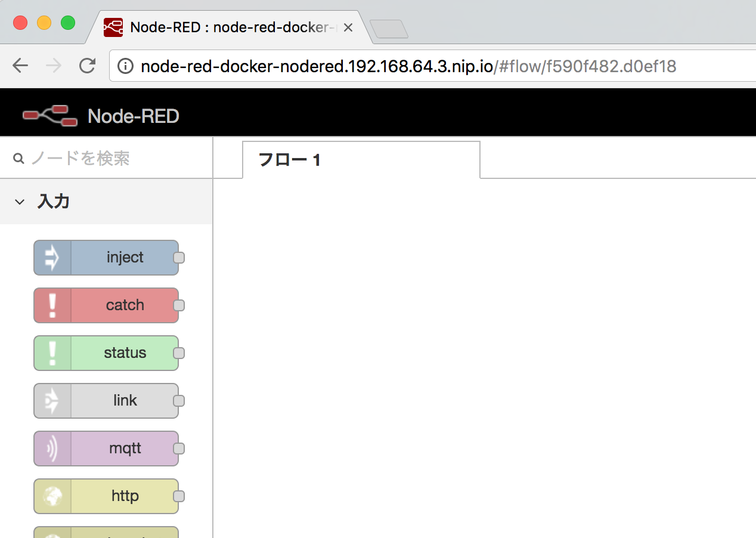Click the link node output port
The image size is (756, 538).
(179, 401)
